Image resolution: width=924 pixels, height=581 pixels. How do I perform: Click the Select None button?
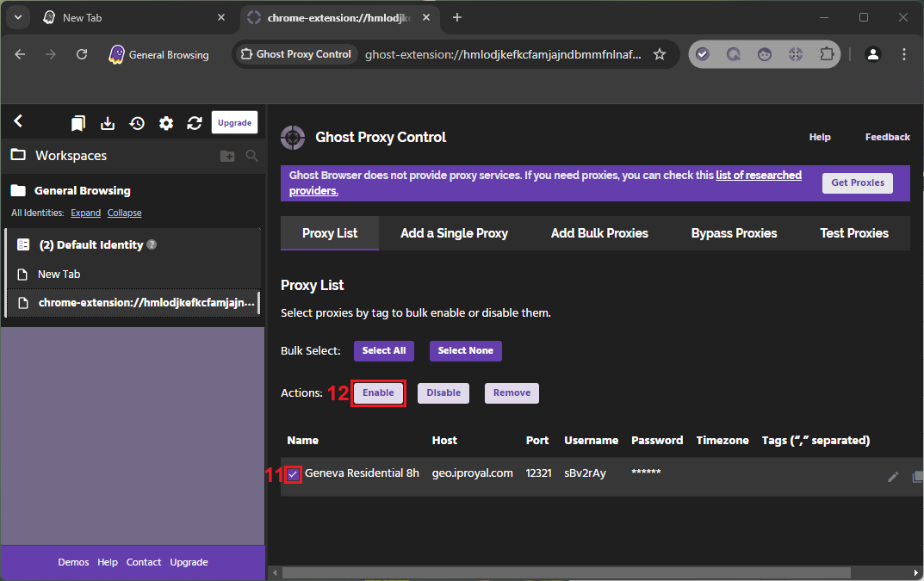point(466,350)
